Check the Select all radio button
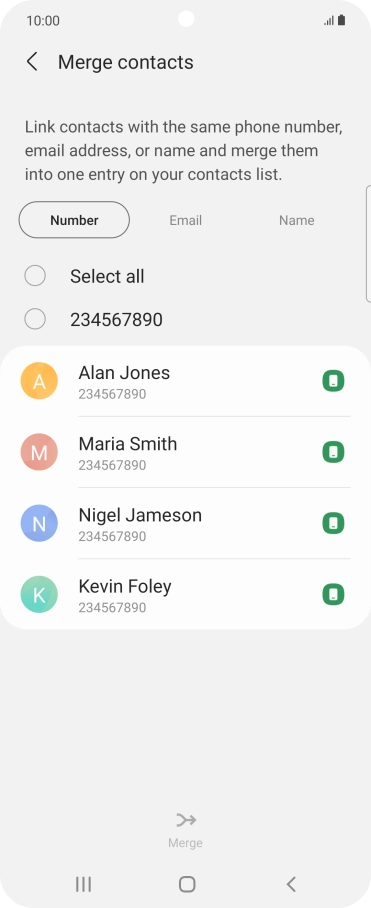The width and height of the screenshot is (371, 908). click(x=35, y=276)
